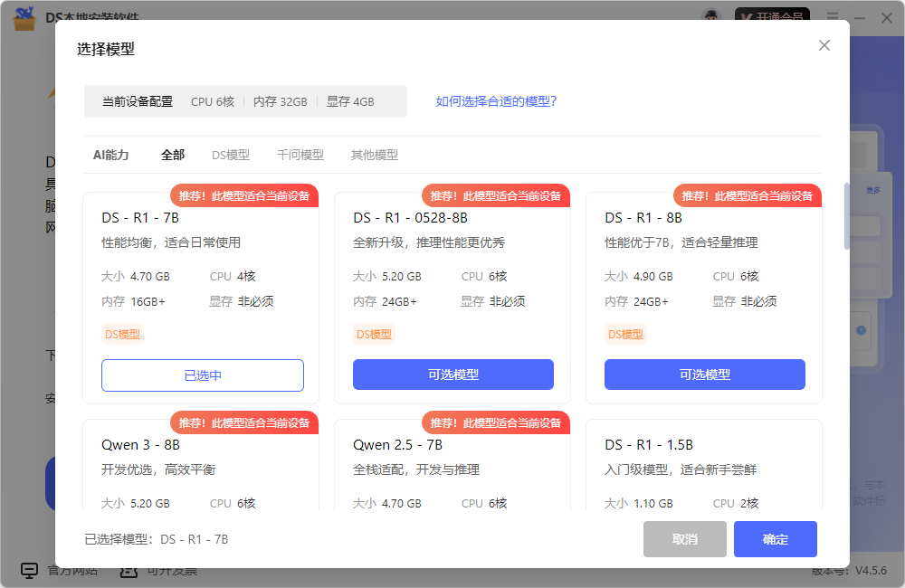Confirm model choice with 确定 button
The image size is (905, 588).
click(775, 539)
